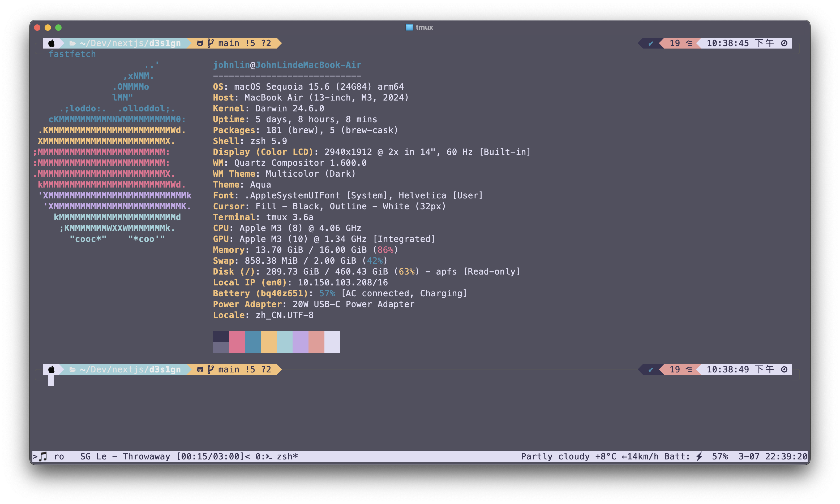This screenshot has height=504, width=840.
Task: Select the zsh window tab in status bar
Action: [x=281, y=457]
